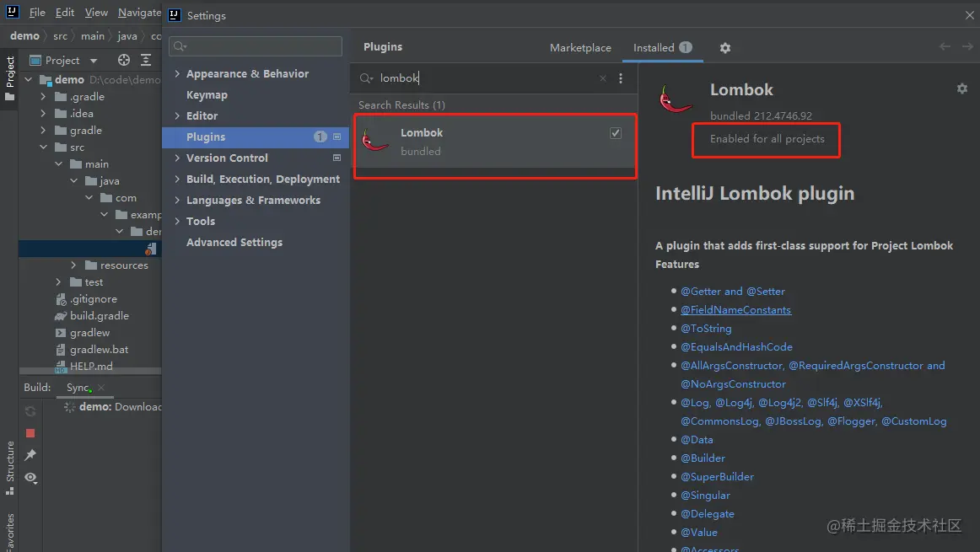The image size is (980, 552).
Task: Select the Sync tab in Build panel
Action: coord(78,388)
